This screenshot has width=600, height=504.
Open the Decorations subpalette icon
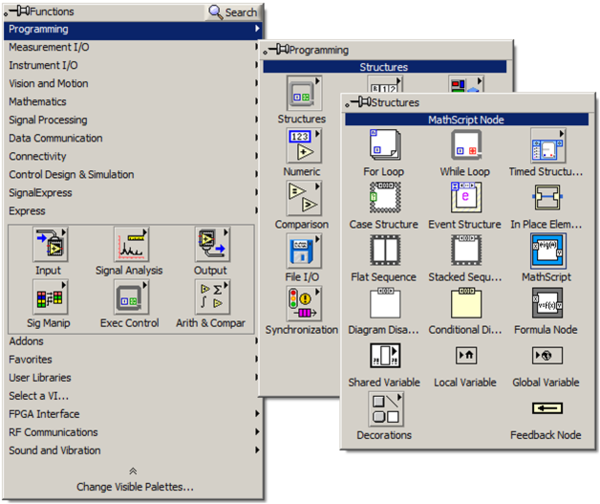(386, 409)
